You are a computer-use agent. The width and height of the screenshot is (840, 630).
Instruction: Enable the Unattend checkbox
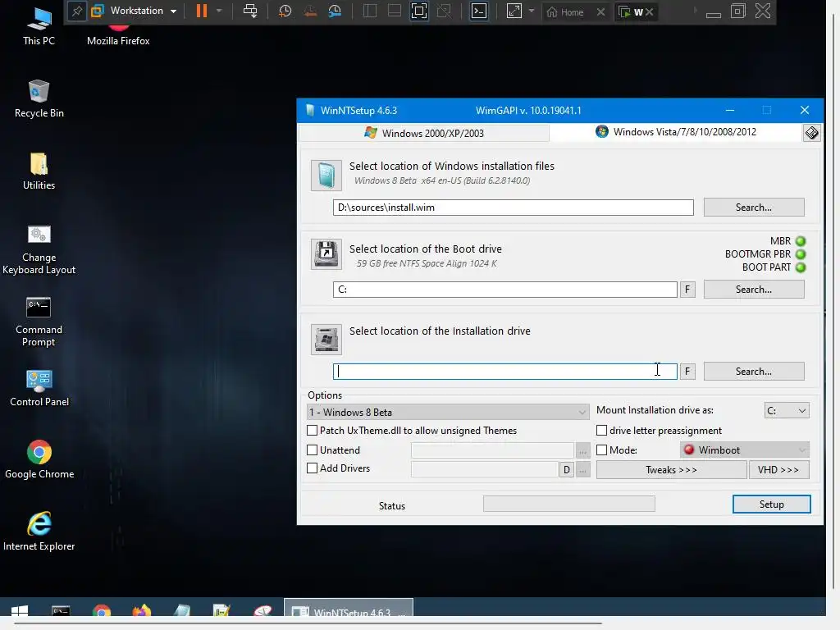coord(313,450)
